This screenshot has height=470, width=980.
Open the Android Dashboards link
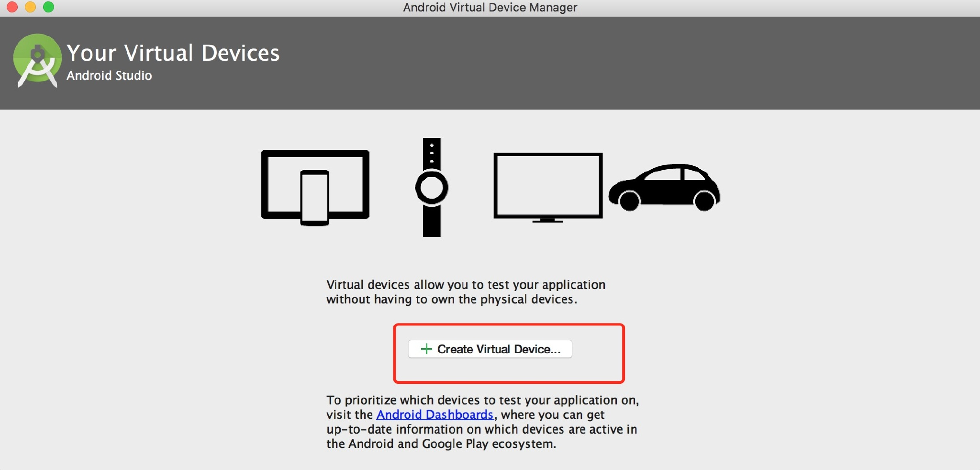pos(434,414)
